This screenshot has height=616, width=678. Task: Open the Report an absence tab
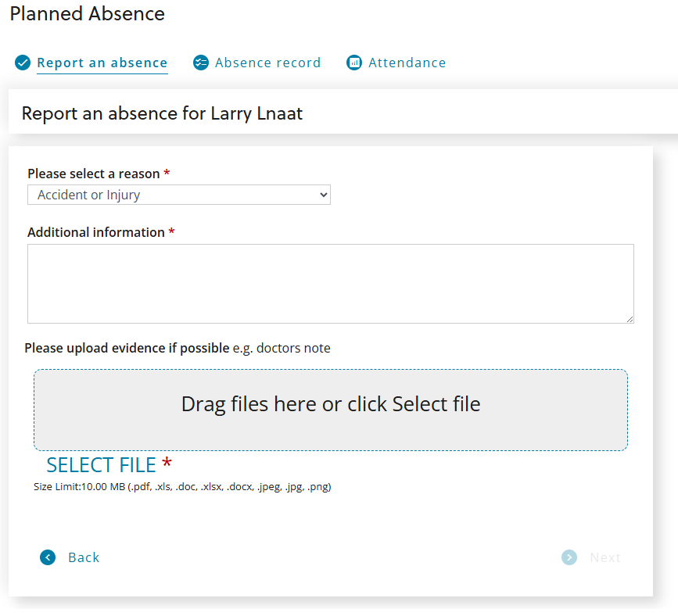[x=102, y=63]
